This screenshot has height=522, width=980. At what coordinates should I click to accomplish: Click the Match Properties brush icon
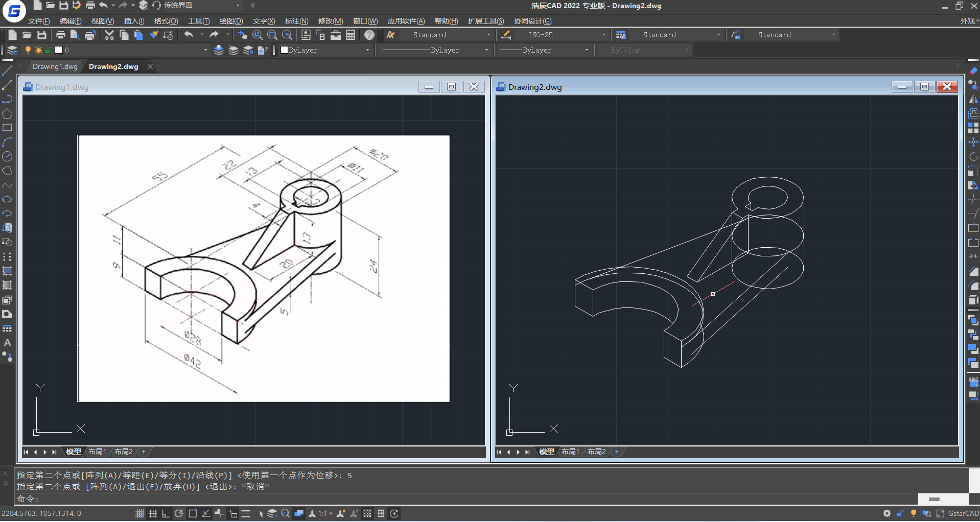[153, 35]
